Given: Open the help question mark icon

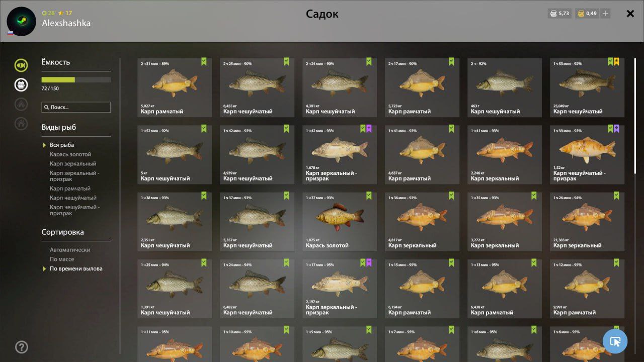Looking at the screenshot, I should tap(22, 347).
